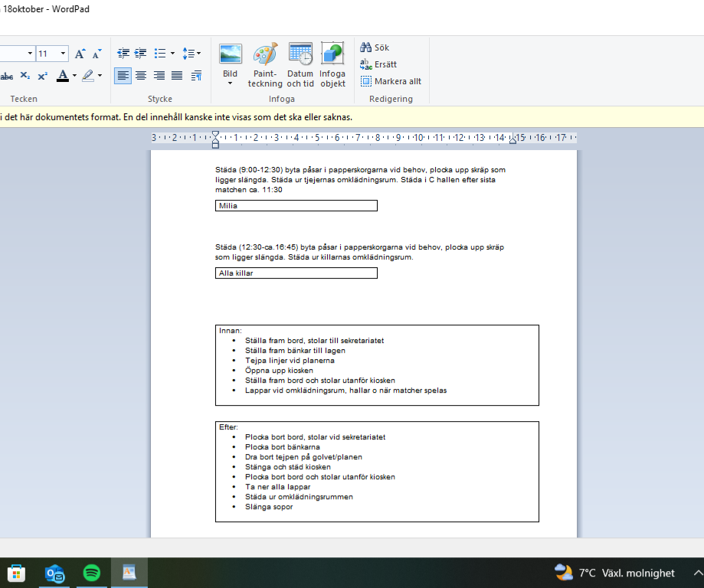The width and height of the screenshot is (704, 588).
Task: Open the line spacing dropdown
Action: point(198,54)
